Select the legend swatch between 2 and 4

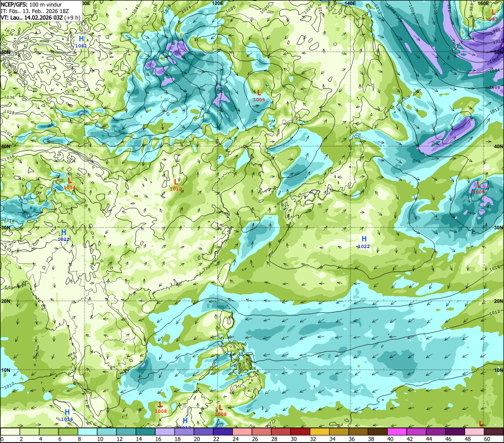(30, 432)
